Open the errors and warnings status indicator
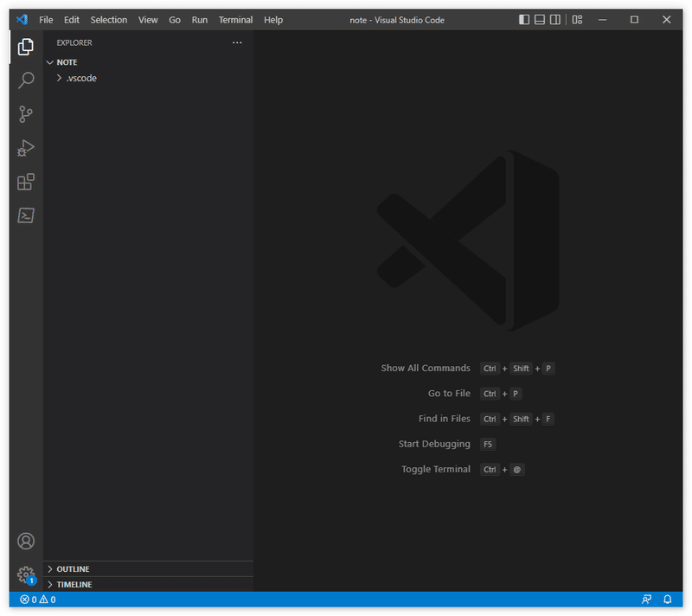Viewport: 692px width, 616px height. tap(38, 600)
